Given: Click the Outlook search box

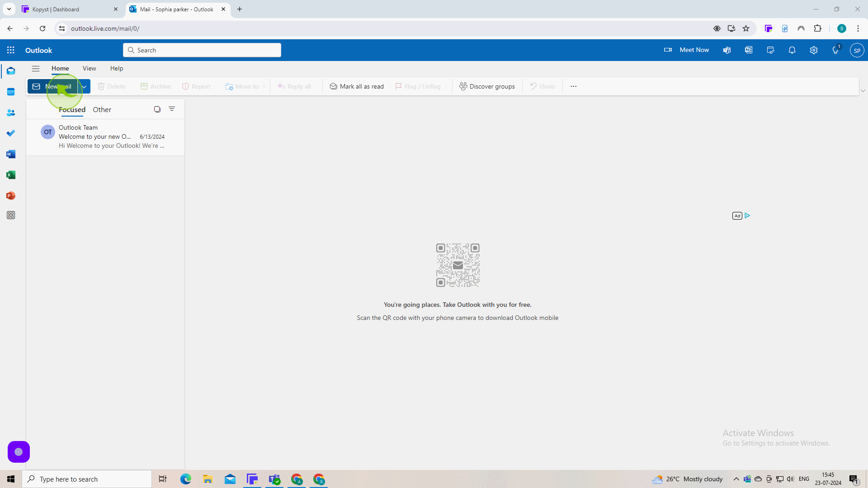Looking at the screenshot, I should (202, 50).
